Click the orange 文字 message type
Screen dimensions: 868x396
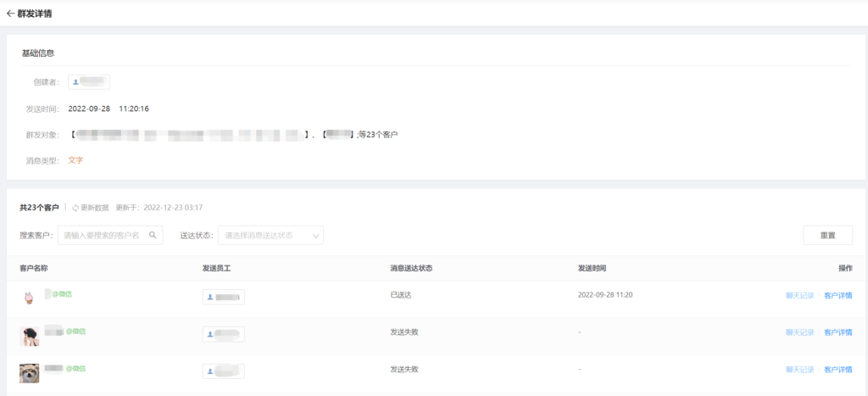75,160
